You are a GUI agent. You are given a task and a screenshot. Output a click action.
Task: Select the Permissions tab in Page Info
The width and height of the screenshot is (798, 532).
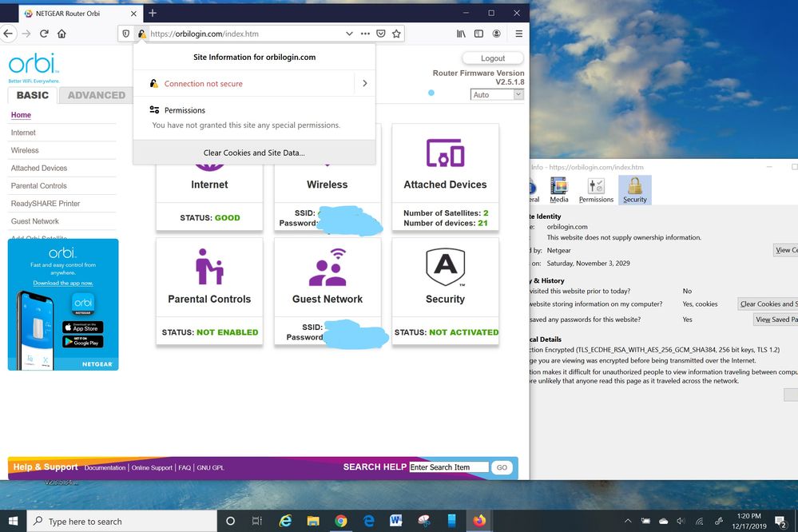(596, 190)
